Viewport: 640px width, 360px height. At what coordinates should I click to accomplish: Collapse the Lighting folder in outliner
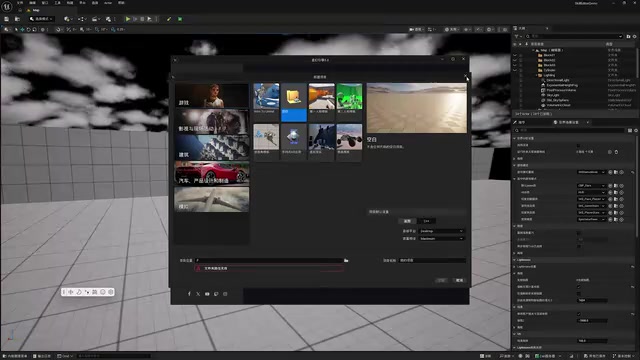536,75
